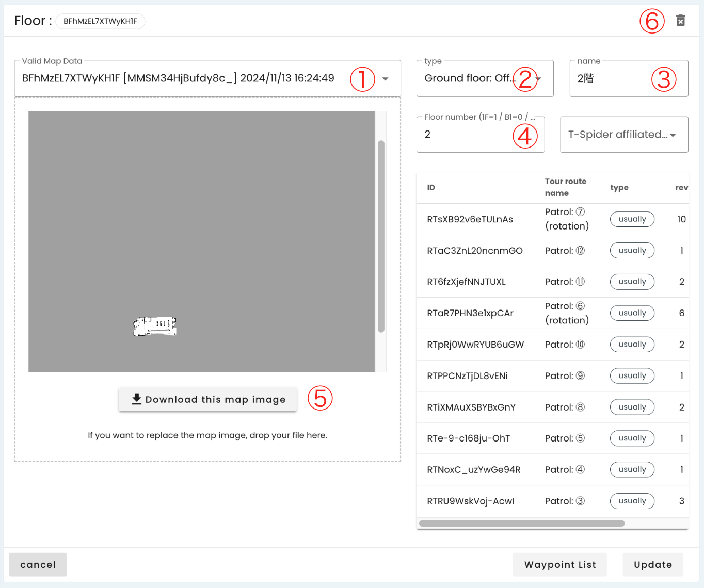Screen dimensions: 704x588
Task: Click the Tour route name column header
Action: click(566, 187)
